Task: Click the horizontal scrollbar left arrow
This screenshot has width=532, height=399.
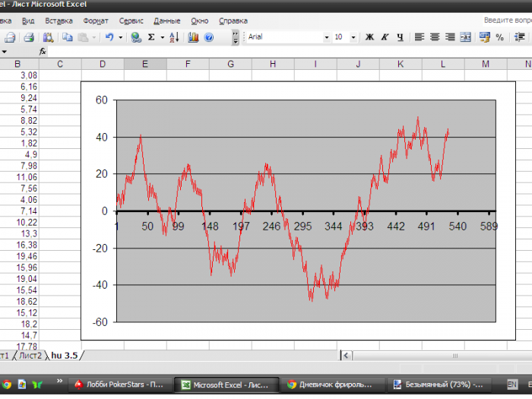Action: (x=347, y=355)
